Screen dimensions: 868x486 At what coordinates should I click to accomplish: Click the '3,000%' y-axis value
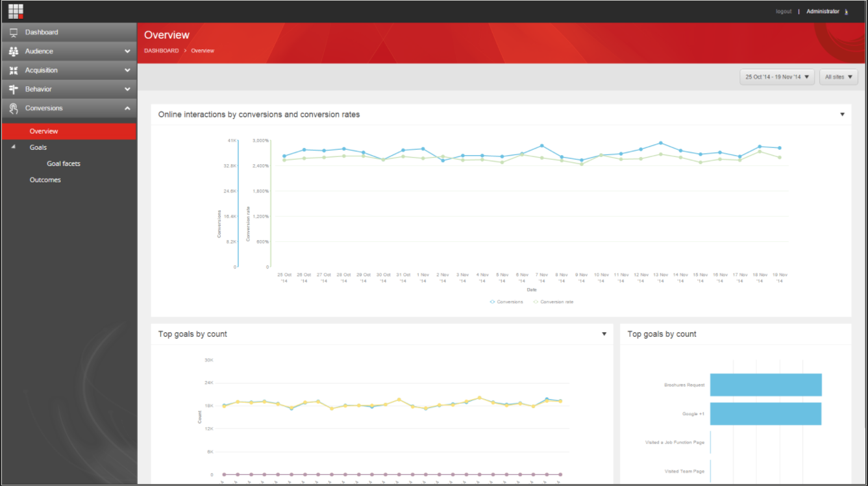260,140
